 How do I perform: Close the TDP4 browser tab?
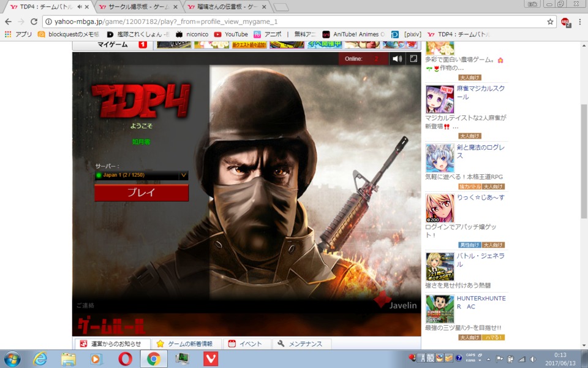point(87,7)
